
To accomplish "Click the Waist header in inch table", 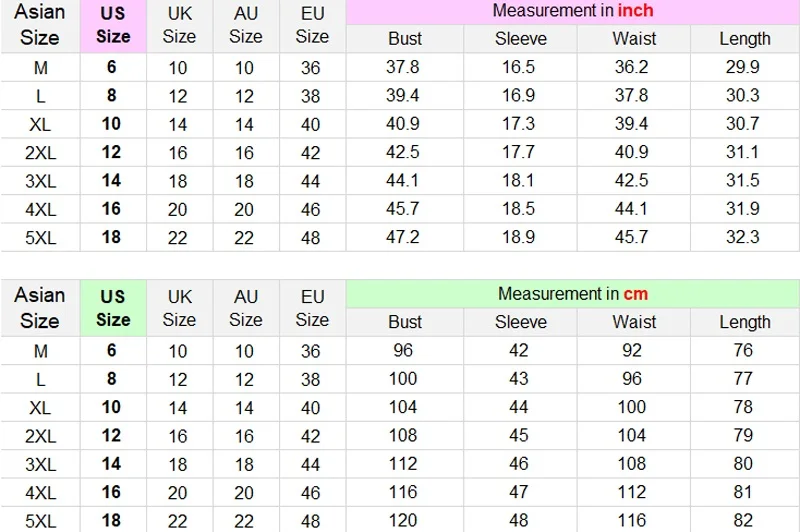I will pyautogui.click(x=634, y=39).
